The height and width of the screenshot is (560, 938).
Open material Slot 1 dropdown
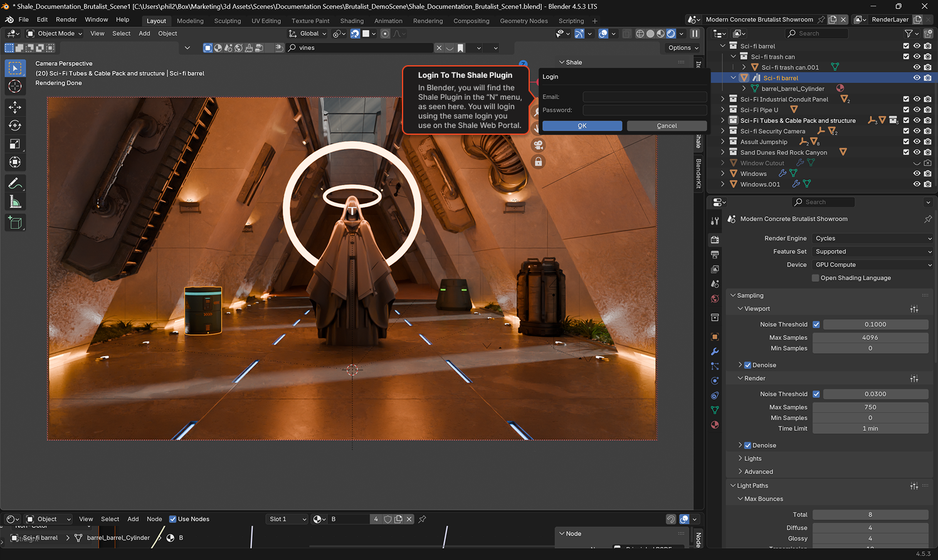pyautogui.click(x=287, y=519)
